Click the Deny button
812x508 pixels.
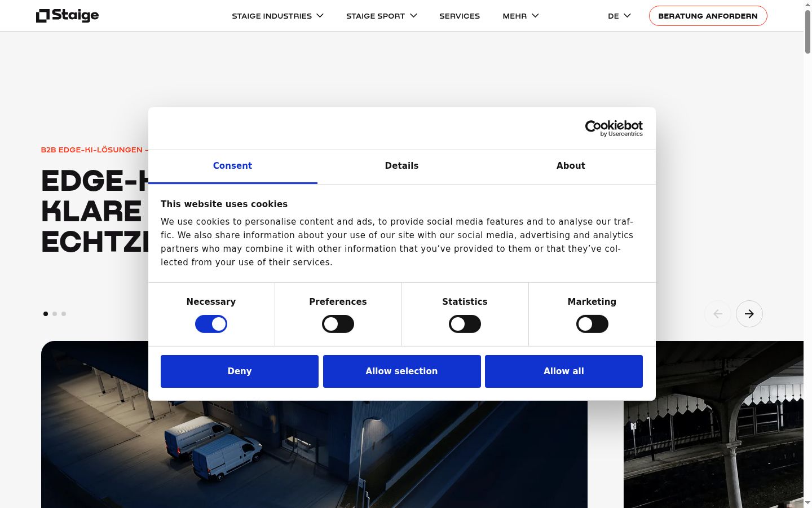(240, 371)
